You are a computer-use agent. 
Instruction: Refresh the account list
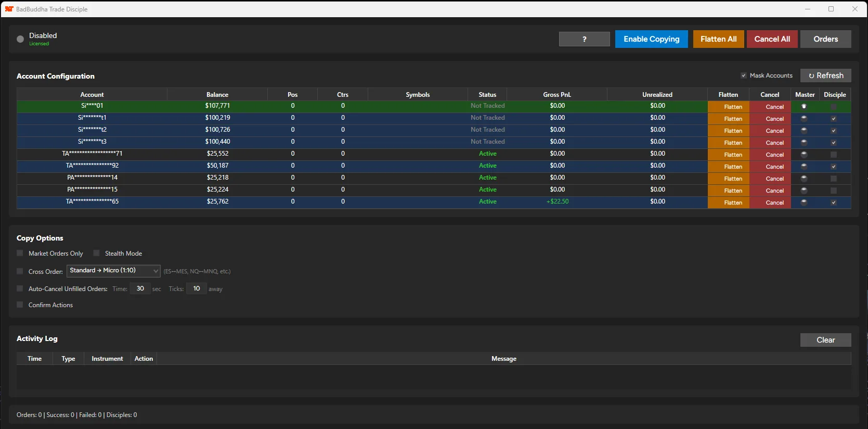(x=825, y=75)
